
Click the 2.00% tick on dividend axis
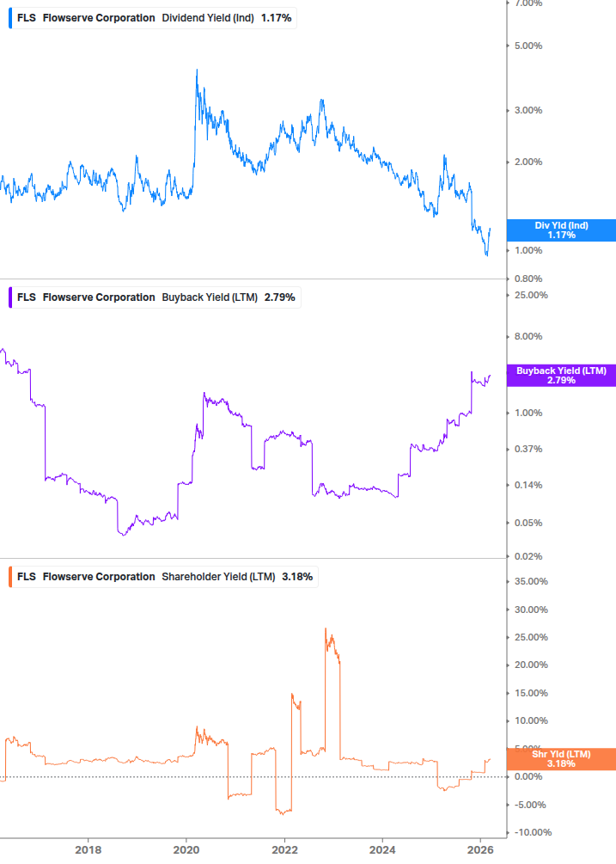[528, 162]
